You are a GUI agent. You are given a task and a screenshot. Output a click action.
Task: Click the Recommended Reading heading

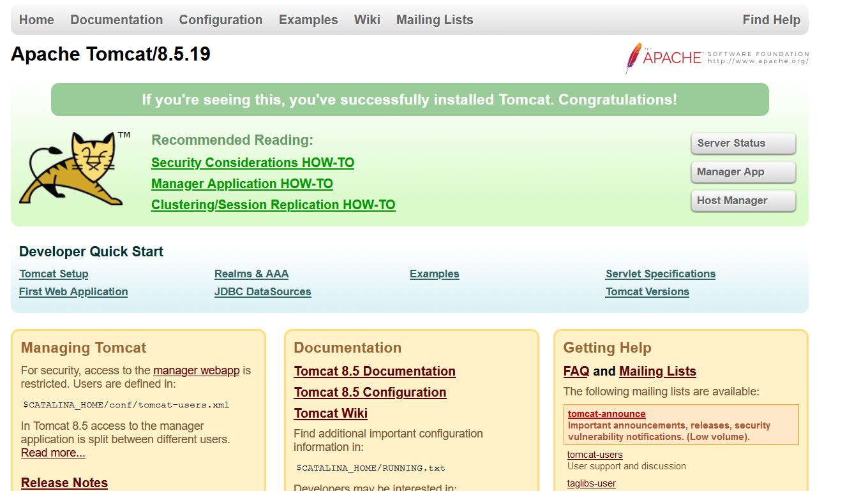click(x=232, y=140)
